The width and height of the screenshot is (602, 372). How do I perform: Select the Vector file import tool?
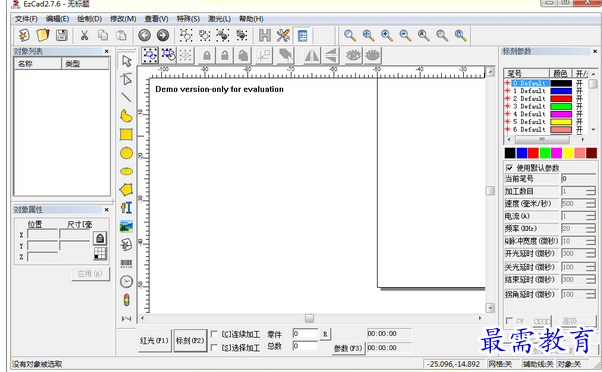pos(126,245)
